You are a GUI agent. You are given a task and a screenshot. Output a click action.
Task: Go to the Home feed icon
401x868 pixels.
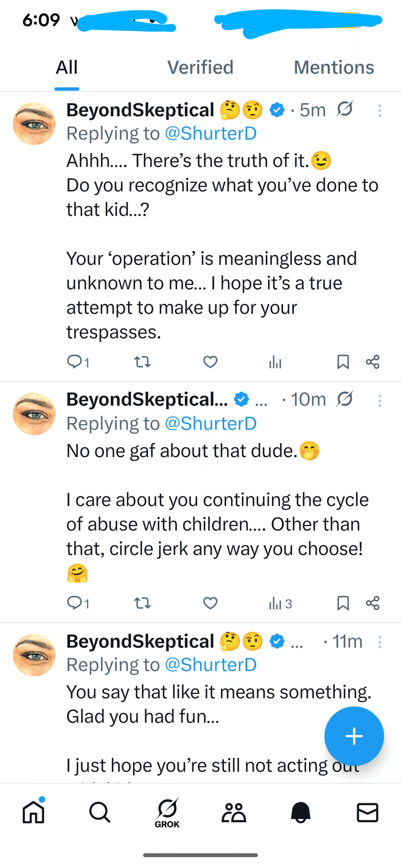(x=34, y=812)
